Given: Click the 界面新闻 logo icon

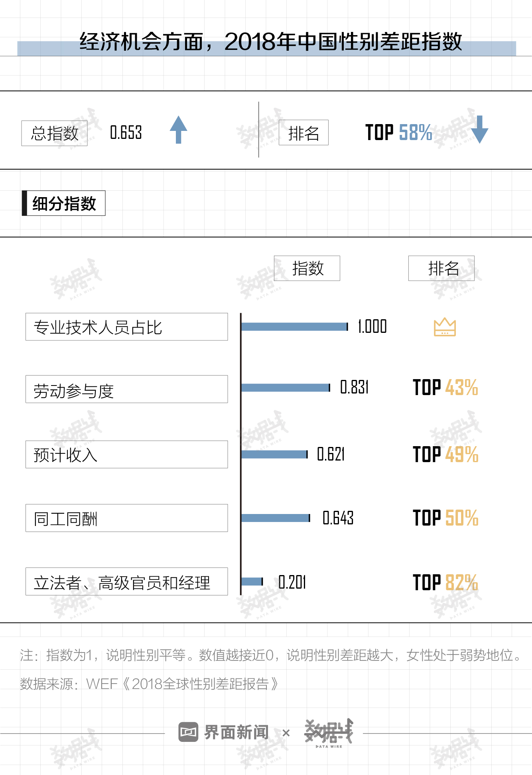Looking at the screenshot, I should [188, 732].
